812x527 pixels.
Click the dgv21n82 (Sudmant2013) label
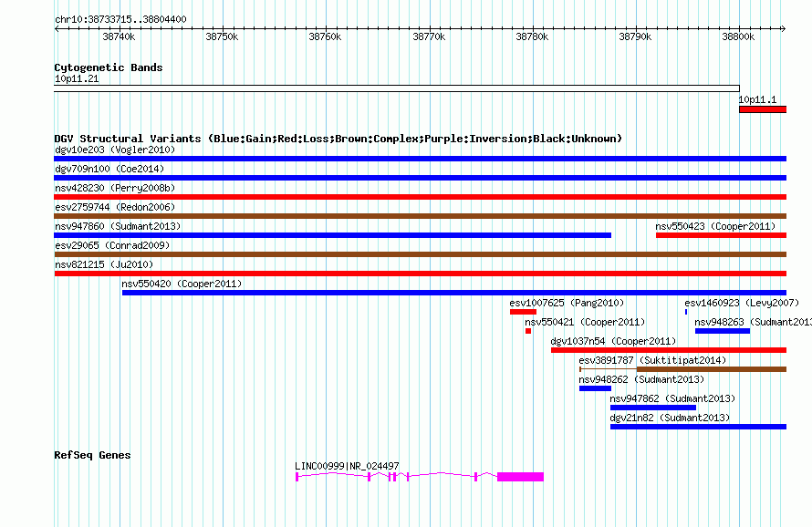pyautogui.click(x=670, y=418)
